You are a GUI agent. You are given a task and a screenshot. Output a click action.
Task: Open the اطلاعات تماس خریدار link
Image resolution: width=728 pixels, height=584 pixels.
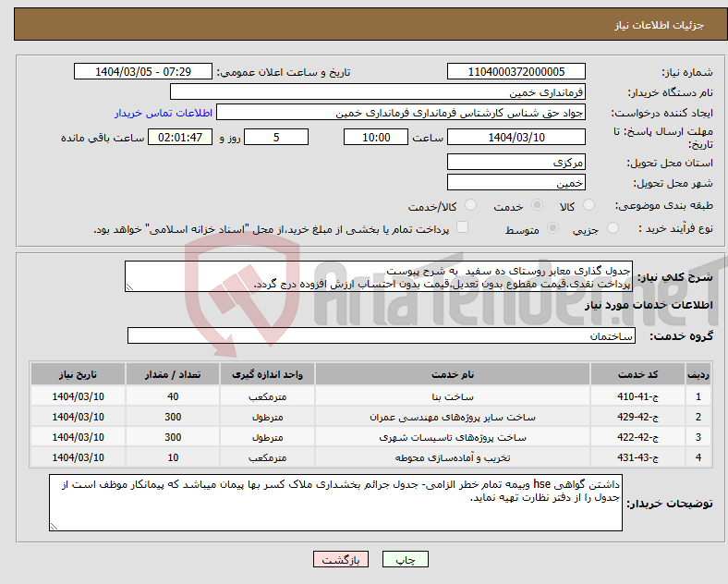pos(164,113)
